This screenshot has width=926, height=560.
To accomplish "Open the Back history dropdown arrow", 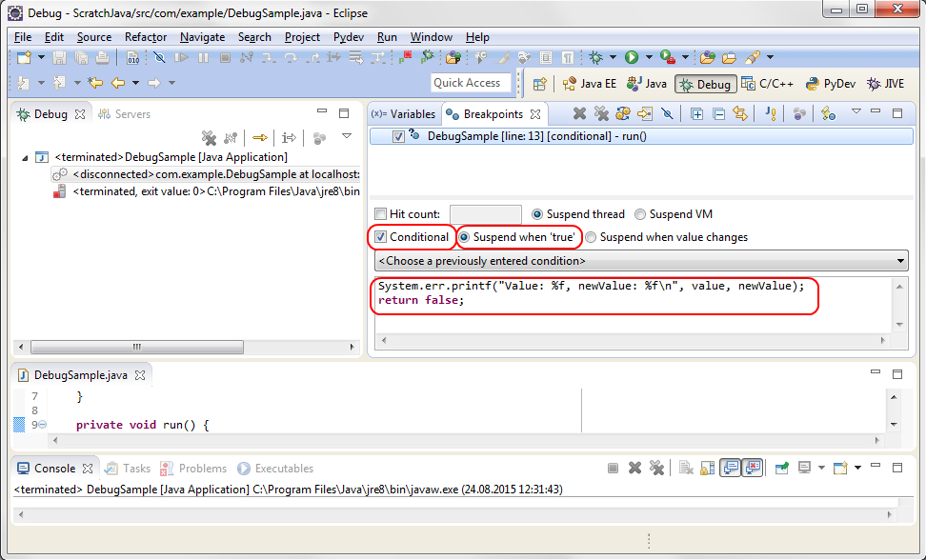I will [x=136, y=83].
